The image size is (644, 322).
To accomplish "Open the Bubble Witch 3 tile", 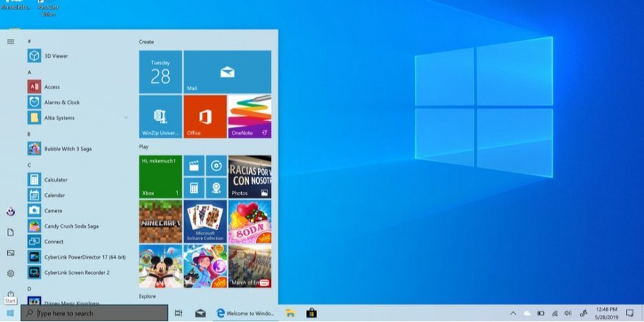I will (205, 266).
